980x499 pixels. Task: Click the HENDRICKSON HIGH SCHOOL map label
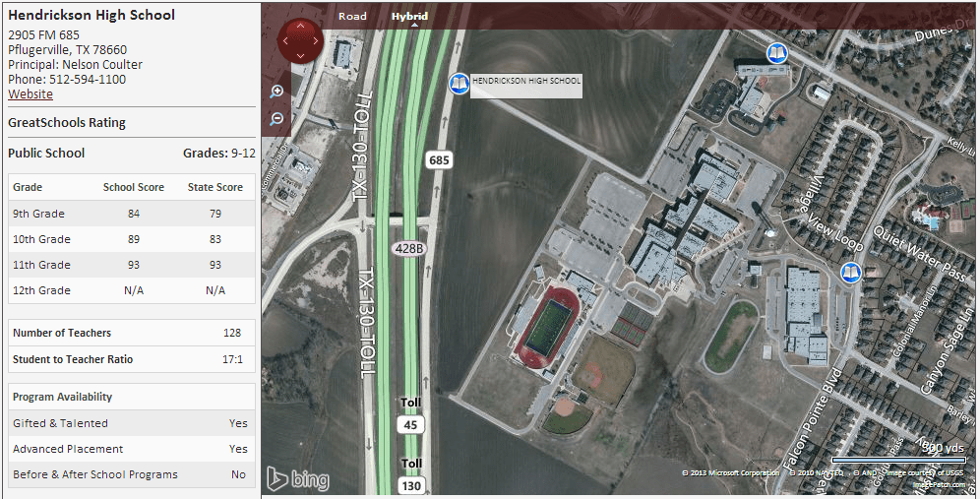(x=526, y=81)
